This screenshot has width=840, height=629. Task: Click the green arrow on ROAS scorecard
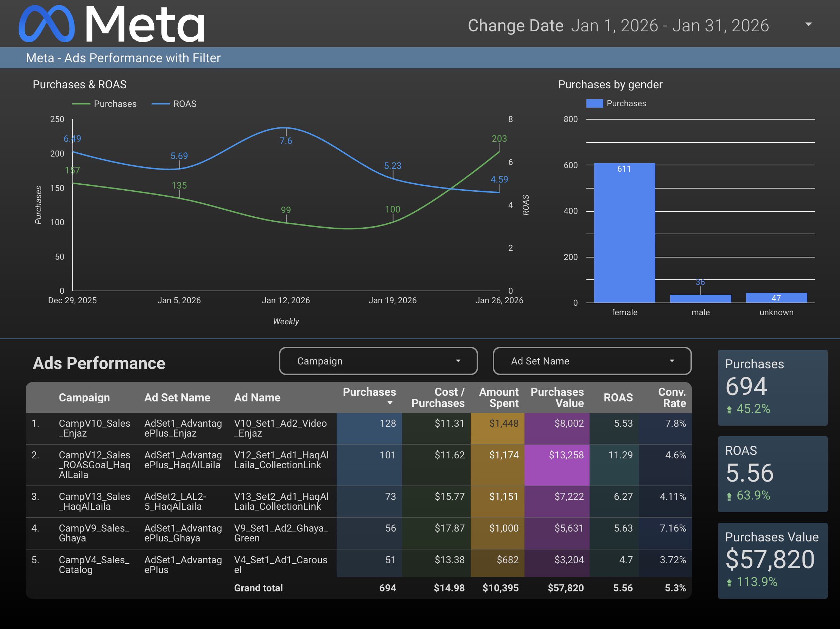pos(729,496)
